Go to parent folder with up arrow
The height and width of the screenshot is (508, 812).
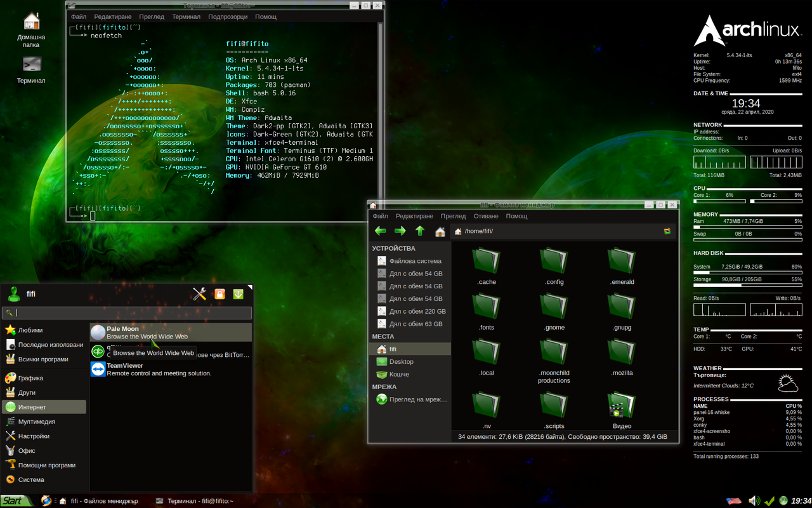(419, 231)
